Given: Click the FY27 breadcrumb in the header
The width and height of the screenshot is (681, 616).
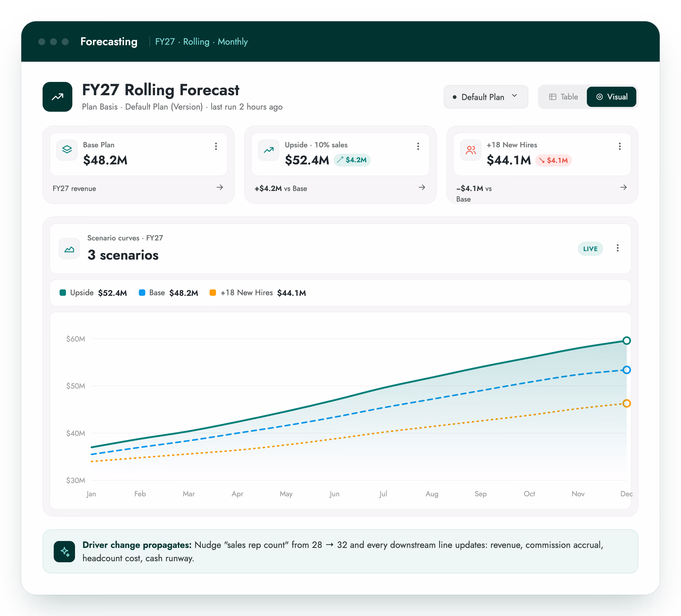Looking at the screenshot, I should (x=165, y=41).
